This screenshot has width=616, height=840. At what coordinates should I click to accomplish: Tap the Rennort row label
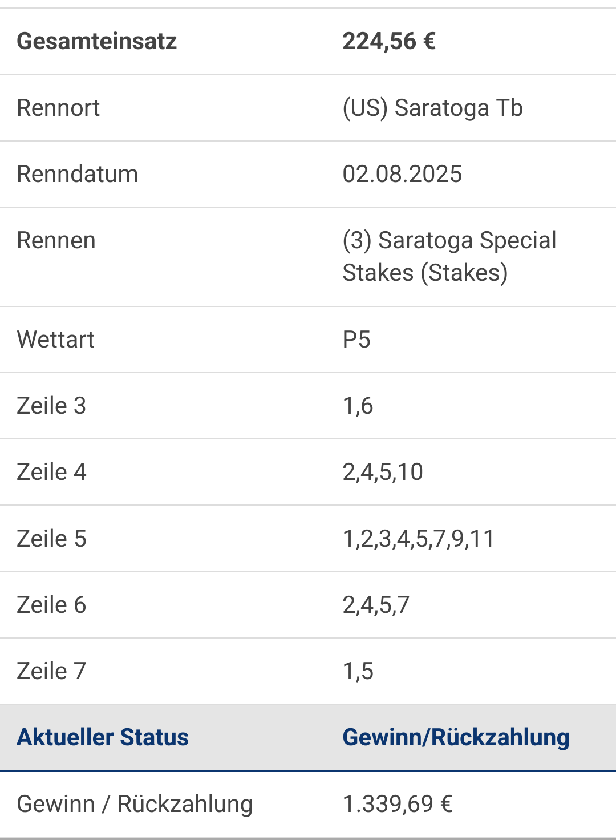[58, 108]
